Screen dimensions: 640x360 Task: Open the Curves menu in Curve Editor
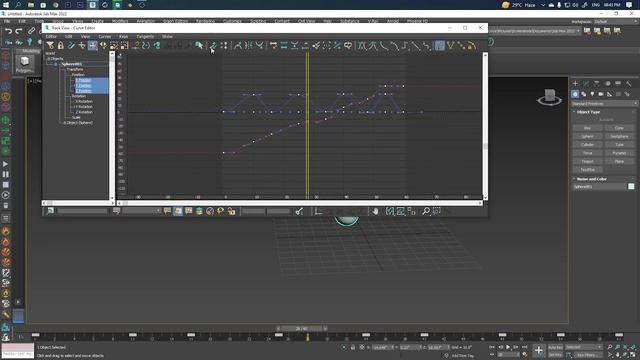(104, 36)
